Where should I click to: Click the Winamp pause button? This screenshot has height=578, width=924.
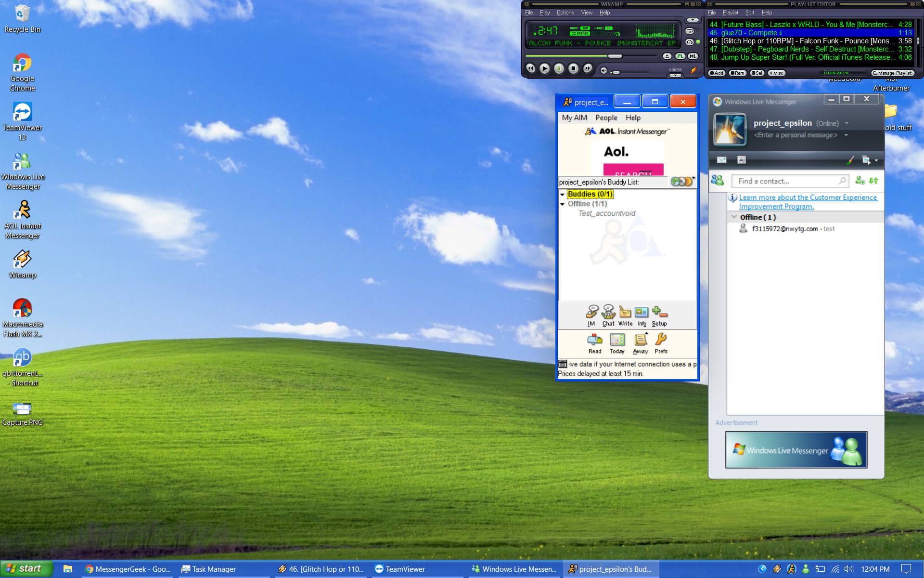pyautogui.click(x=559, y=69)
